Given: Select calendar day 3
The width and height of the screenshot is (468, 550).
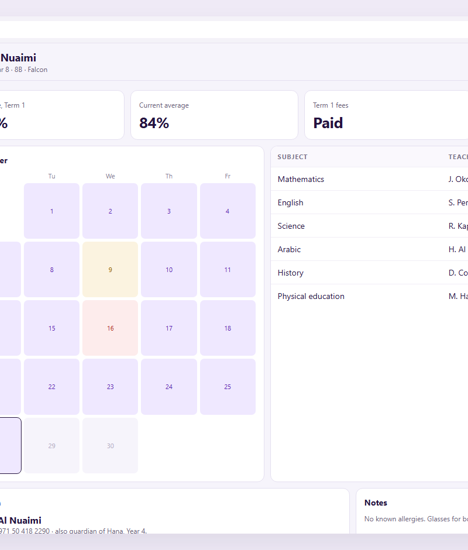Looking at the screenshot, I should (169, 211).
